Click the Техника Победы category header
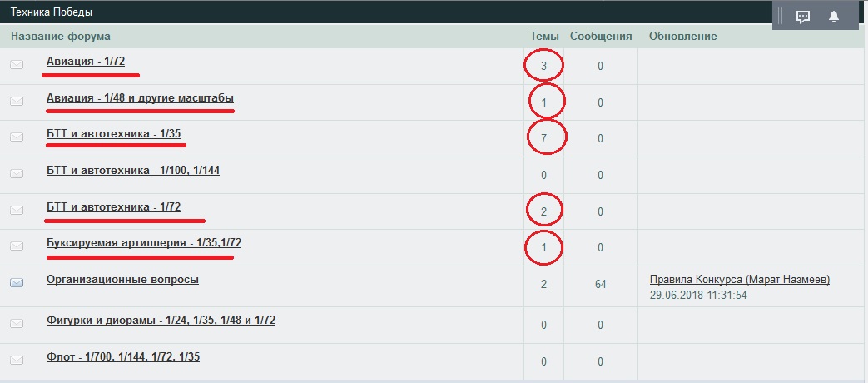The height and width of the screenshot is (383, 868). [x=52, y=12]
